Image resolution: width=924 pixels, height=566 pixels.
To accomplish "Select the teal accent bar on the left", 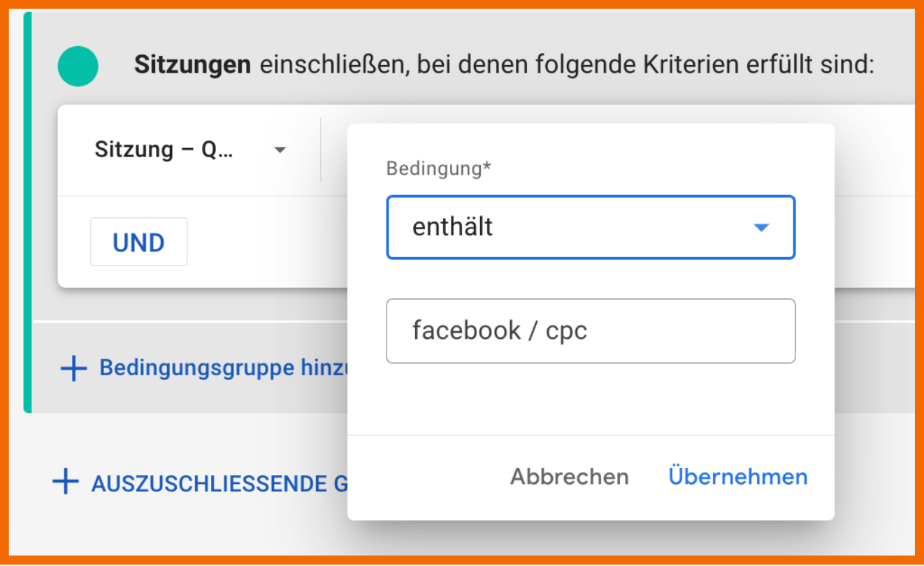I will 28,210.
